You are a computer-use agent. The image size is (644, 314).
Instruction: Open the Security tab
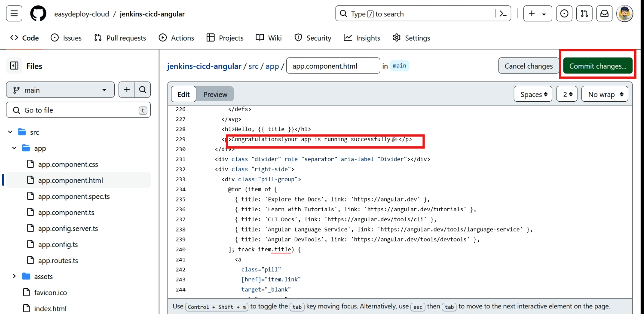point(313,38)
